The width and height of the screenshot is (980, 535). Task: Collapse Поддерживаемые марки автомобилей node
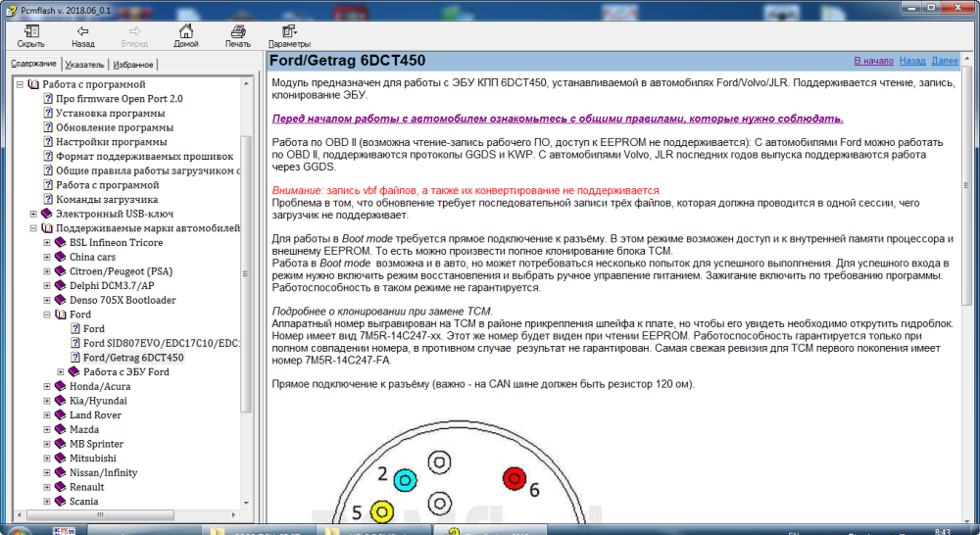tap(33, 228)
